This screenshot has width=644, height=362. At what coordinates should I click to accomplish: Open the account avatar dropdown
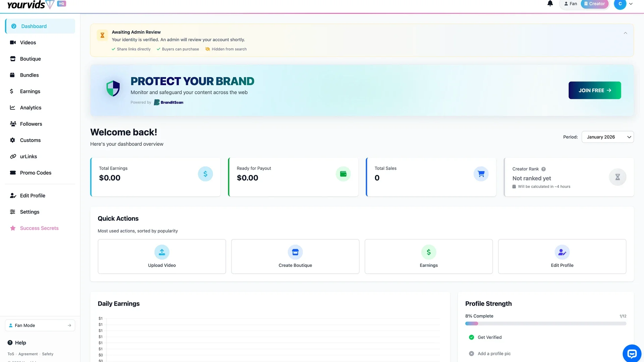coord(620,5)
